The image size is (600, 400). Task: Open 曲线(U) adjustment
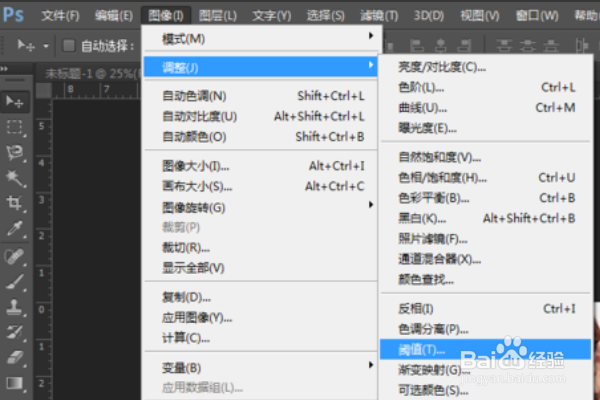click(486, 108)
